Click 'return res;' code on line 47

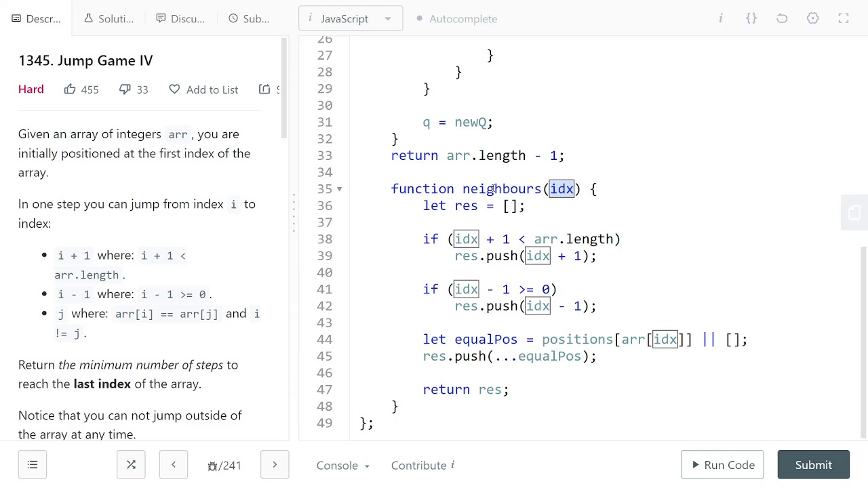tap(466, 390)
